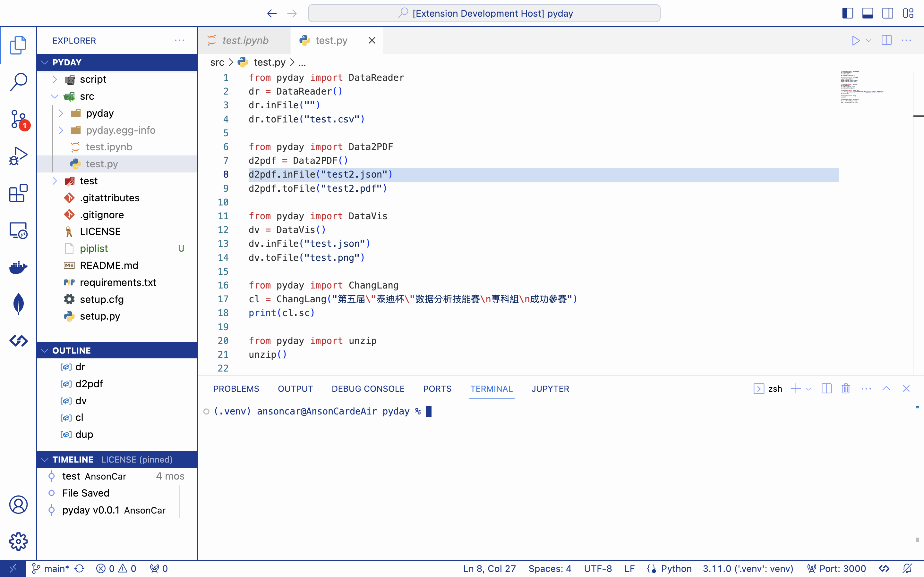Switch to the PROBLEMS panel tab
Image resolution: width=924 pixels, height=577 pixels.
click(236, 389)
